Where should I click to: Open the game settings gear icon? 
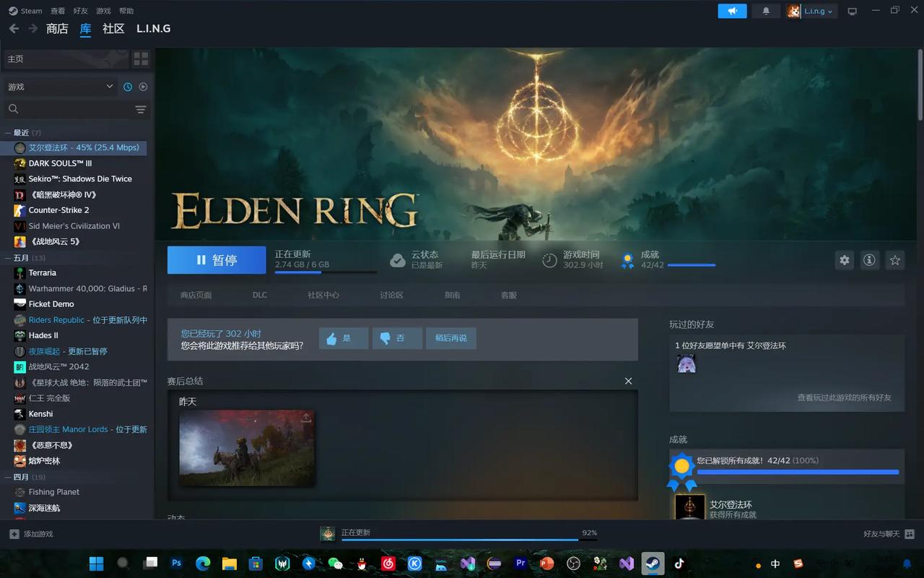point(844,260)
